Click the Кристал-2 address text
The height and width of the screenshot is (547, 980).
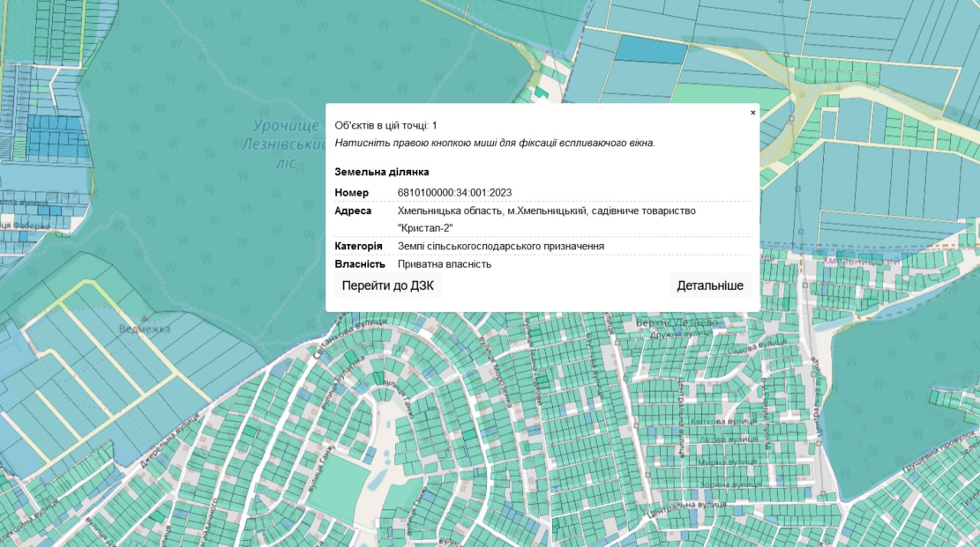coord(426,228)
